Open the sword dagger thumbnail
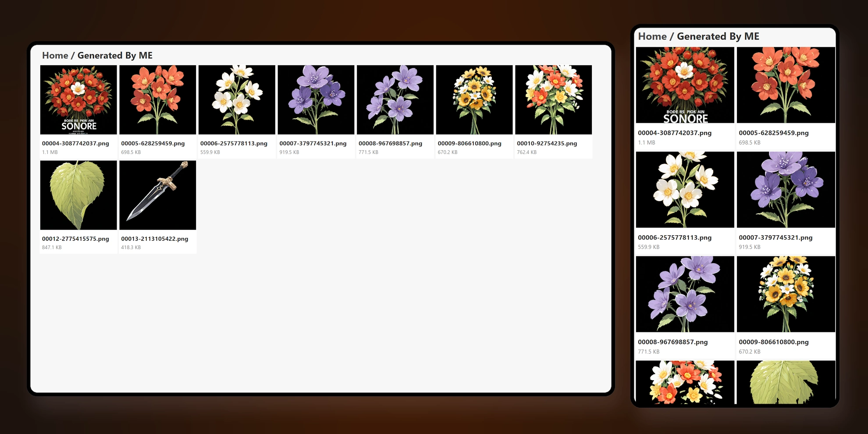This screenshot has width=868, height=434. tap(158, 195)
